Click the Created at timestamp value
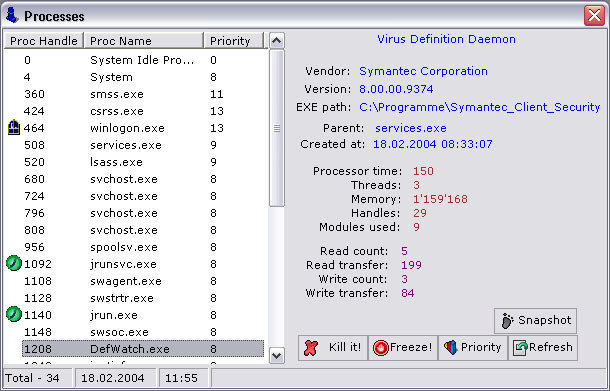The height and width of the screenshot is (391, 610). (433, 144)
